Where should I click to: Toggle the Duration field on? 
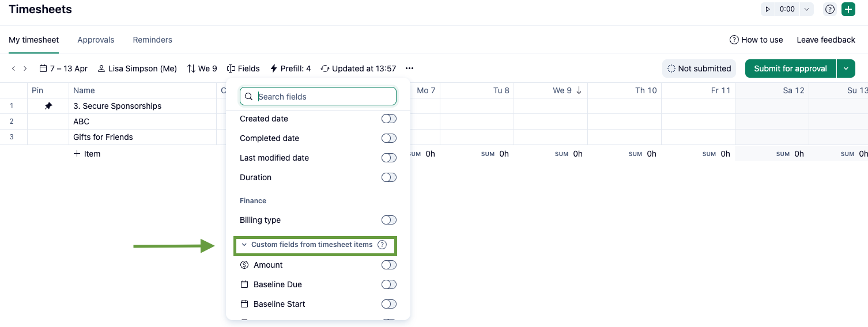(x=389, y=177)
